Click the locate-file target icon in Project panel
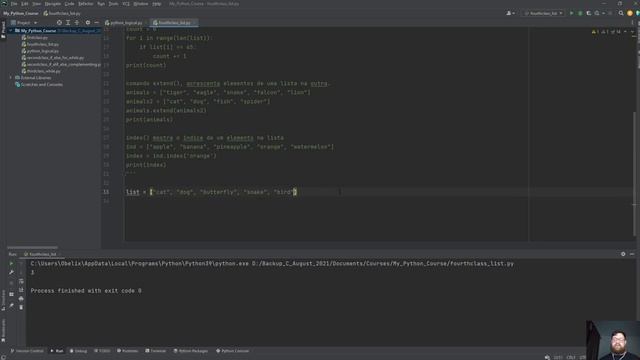Screen dimensions: 640x360 click(59, 23)
